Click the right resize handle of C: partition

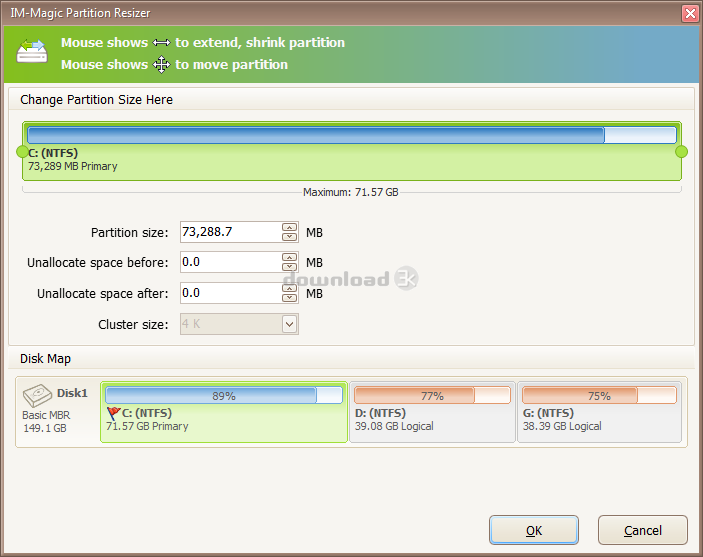click(681, 152)
